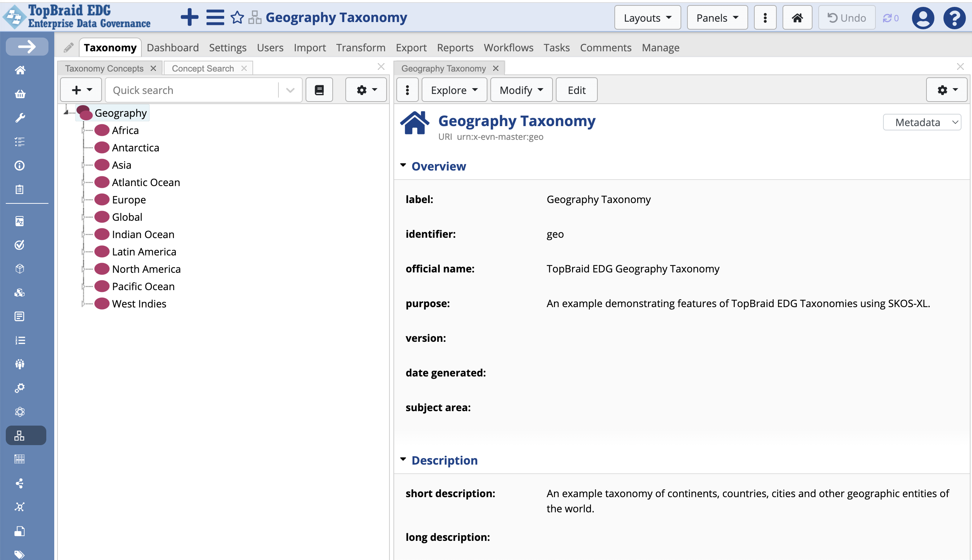Open the wrench tools icon in sidebar
This screenshot has height=560, width=972.
coord(20,118)
